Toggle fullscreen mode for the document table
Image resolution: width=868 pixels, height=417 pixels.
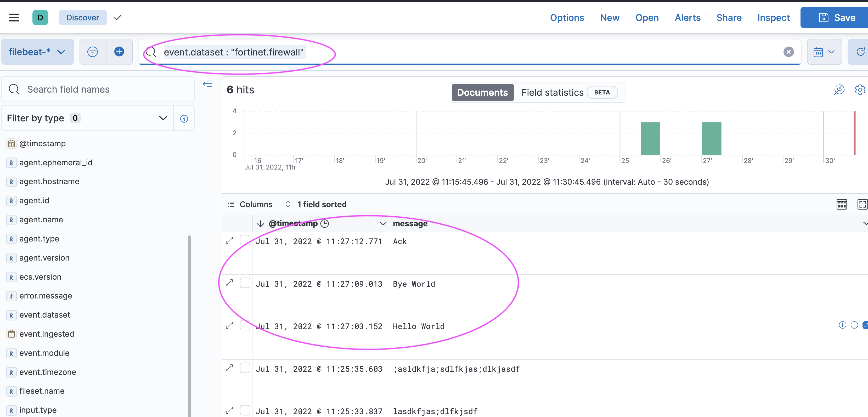click(862, 204)
